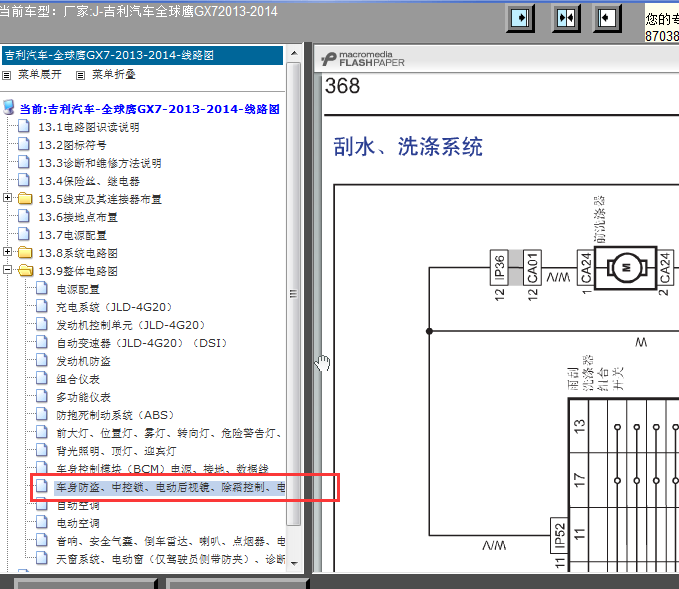The height and width of the screenshot is (589, 679).
Task: Open 13.3诊断和维修方法说明
Action: [100, 163]
